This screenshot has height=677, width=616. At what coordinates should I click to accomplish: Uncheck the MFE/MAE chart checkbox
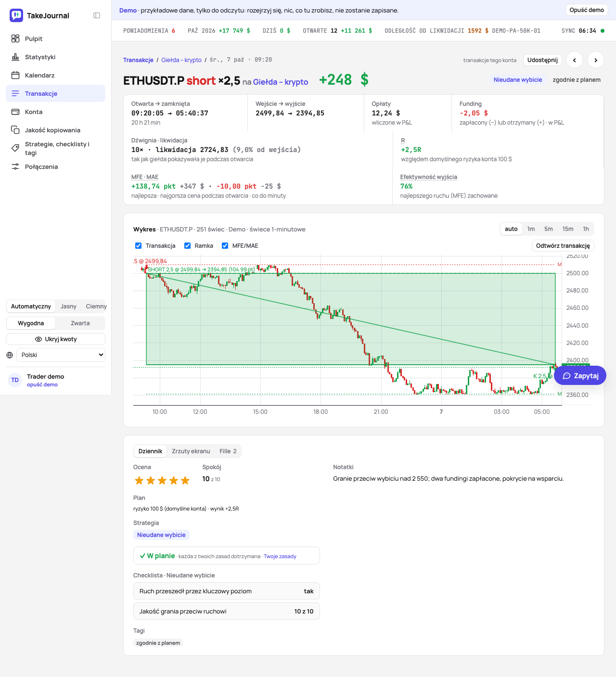[225, 246]
